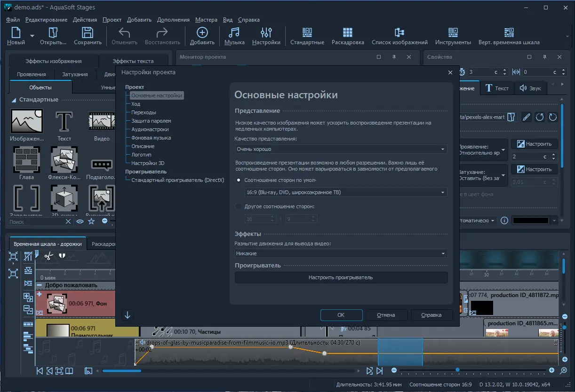Switch to Standard (Стандартные) layout view
575x392 pixels.
coord(307,36)
